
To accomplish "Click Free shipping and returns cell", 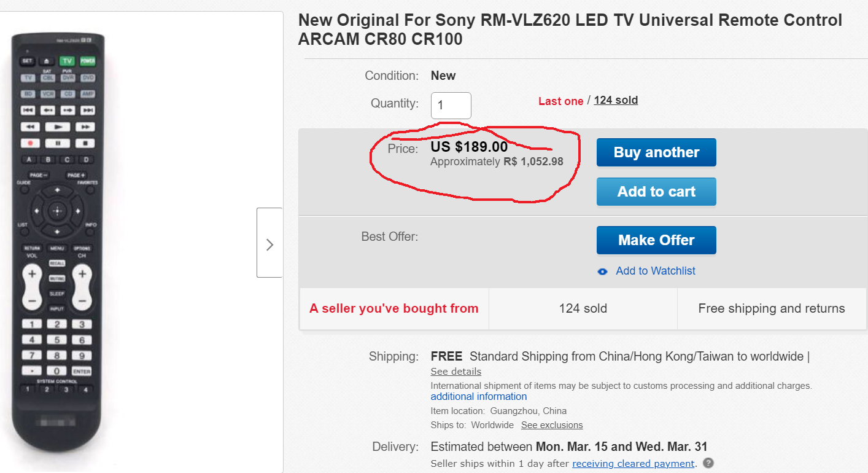I will (x=771, y=309).
